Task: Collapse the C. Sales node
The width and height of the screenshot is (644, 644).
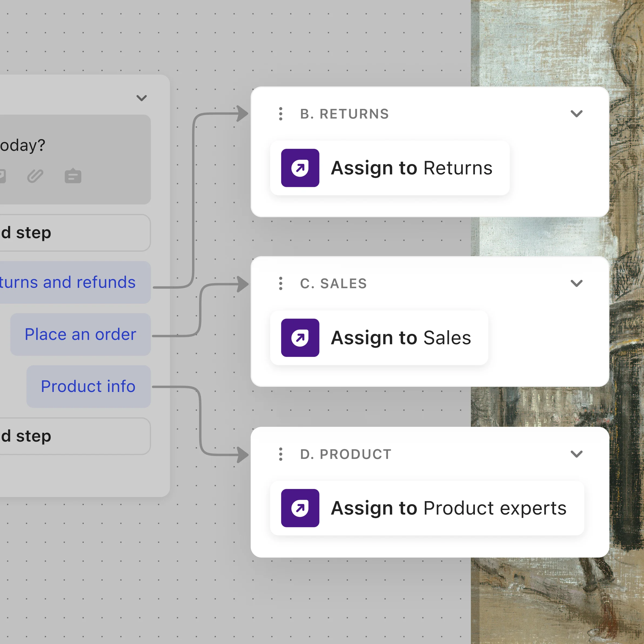Action: pyautogui.click(x=576, y=283)
